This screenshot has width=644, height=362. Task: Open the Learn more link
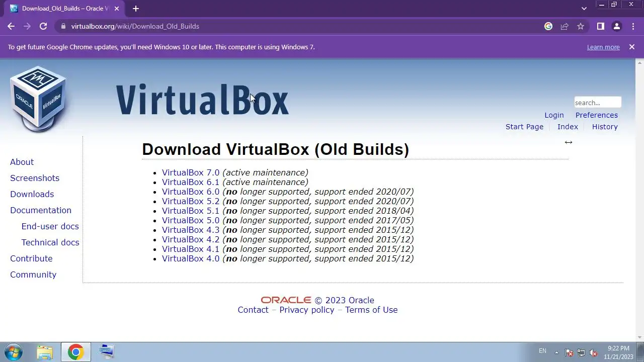pyautogui.click(x=603, y=47)
